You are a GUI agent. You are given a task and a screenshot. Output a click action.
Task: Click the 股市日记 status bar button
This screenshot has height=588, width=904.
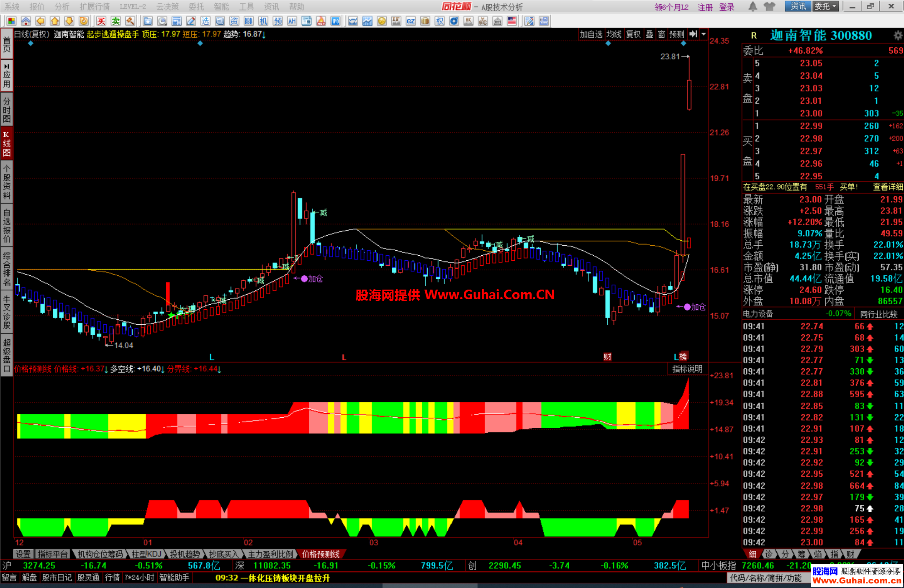pos(56,578)
